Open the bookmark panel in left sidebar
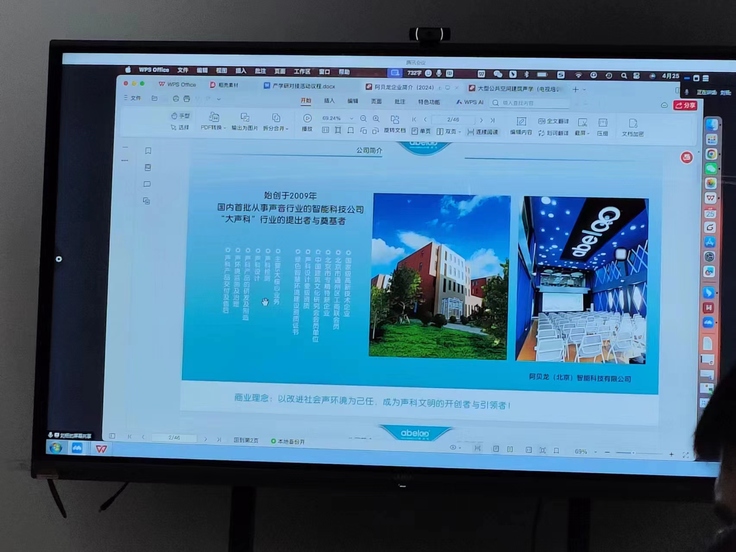This screenshot has width=736, height=552. 147,152
